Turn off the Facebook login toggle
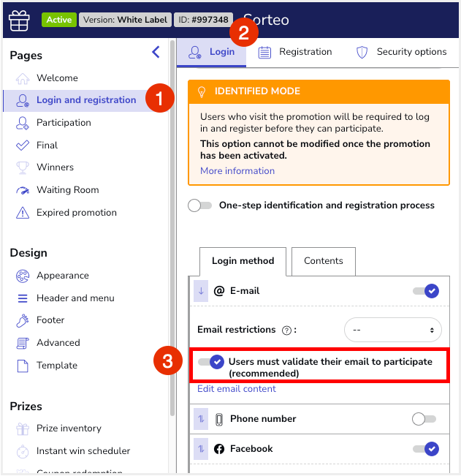Screen dimensions: 461x476 [x=426, y=449]
